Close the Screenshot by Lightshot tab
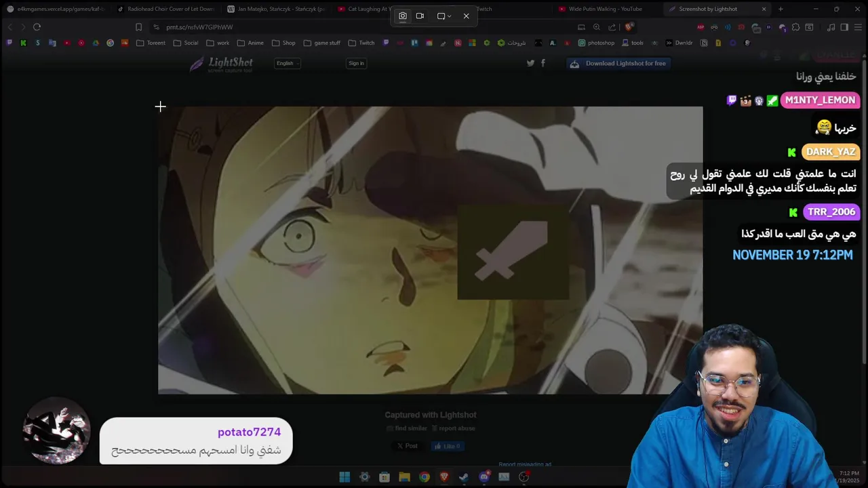Image resolution: width=868 pixels, height=488 pixels. click(x=764, y=9)
